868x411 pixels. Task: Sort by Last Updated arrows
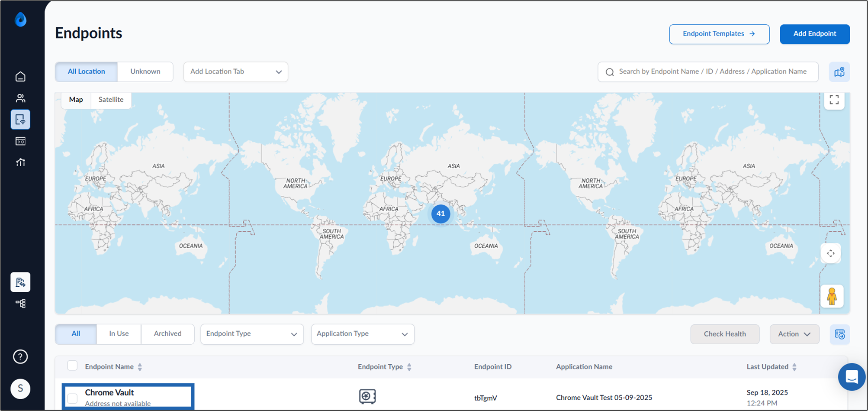[x=794, y=367]
